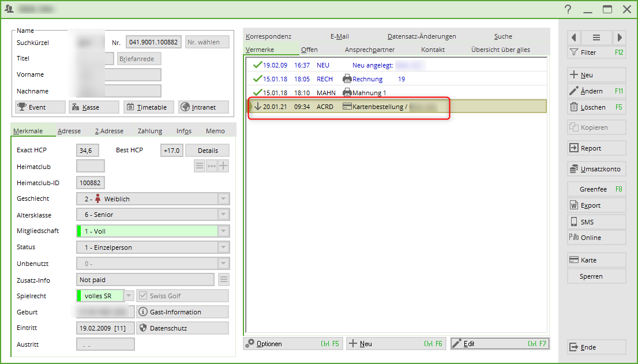Toggle the Swiss Golf checkbox
This screenshot has width=638, height=364.
(142, 296)
